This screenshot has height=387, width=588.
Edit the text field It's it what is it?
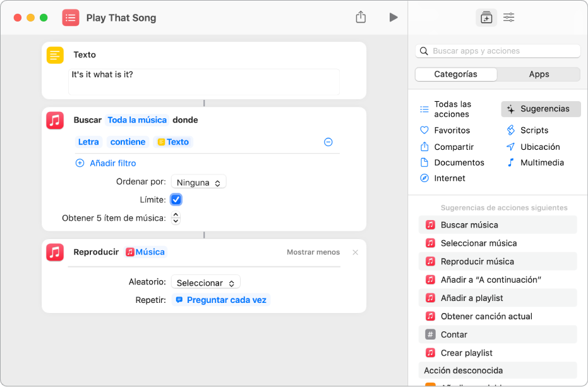204,82
